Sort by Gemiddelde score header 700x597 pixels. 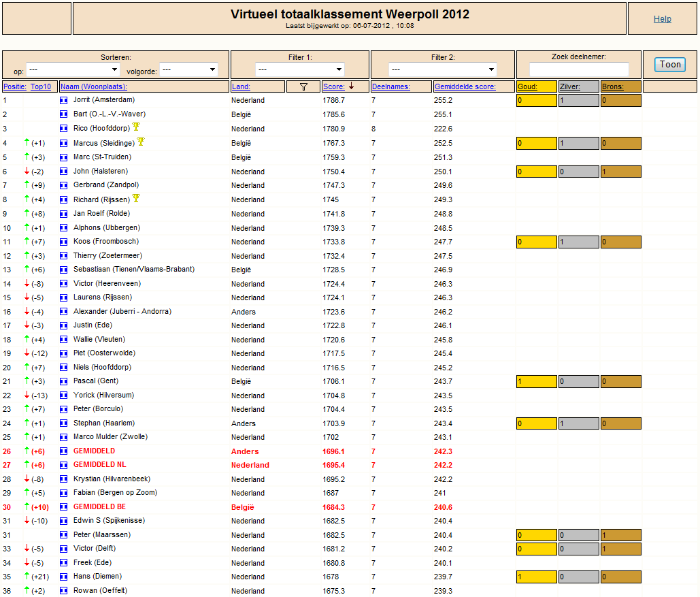point(465,86)
